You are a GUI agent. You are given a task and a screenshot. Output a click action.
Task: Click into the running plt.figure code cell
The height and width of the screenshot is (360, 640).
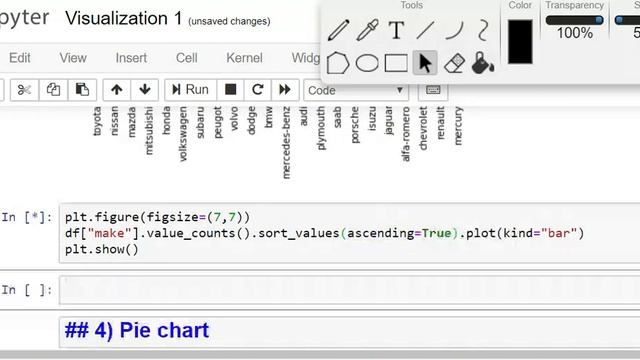349,233
